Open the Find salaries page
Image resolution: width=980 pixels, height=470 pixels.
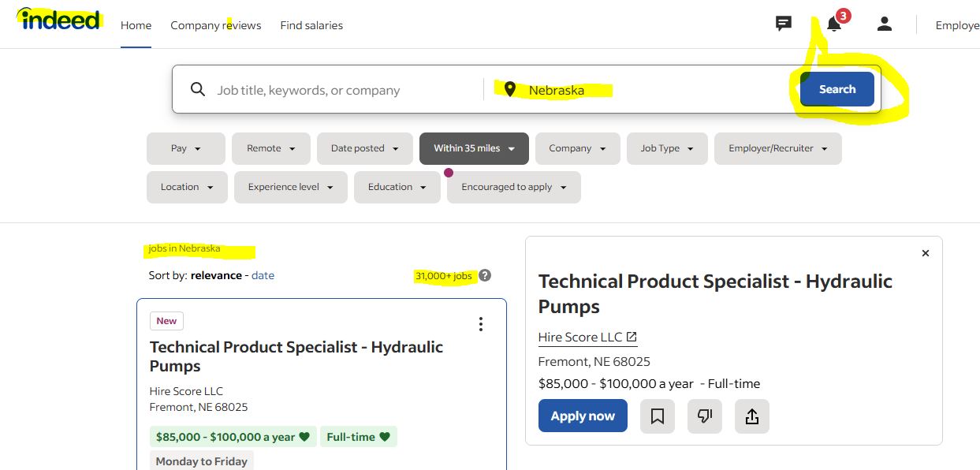coord(311,25)
